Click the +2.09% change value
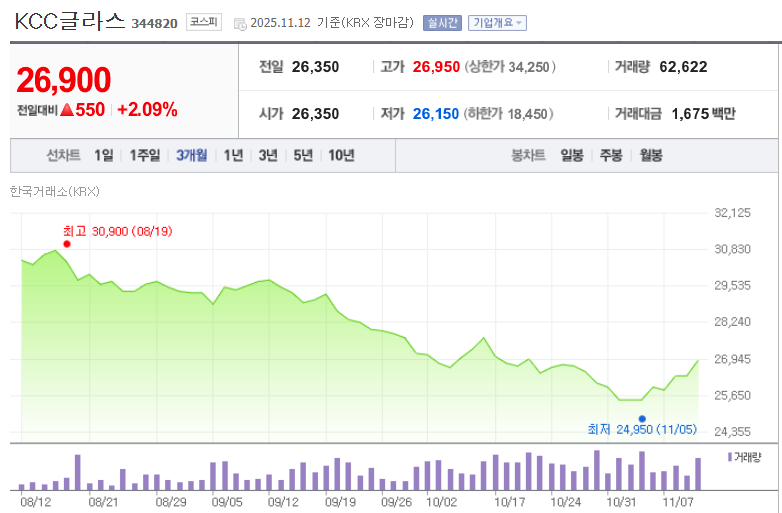 pos(147,110)
